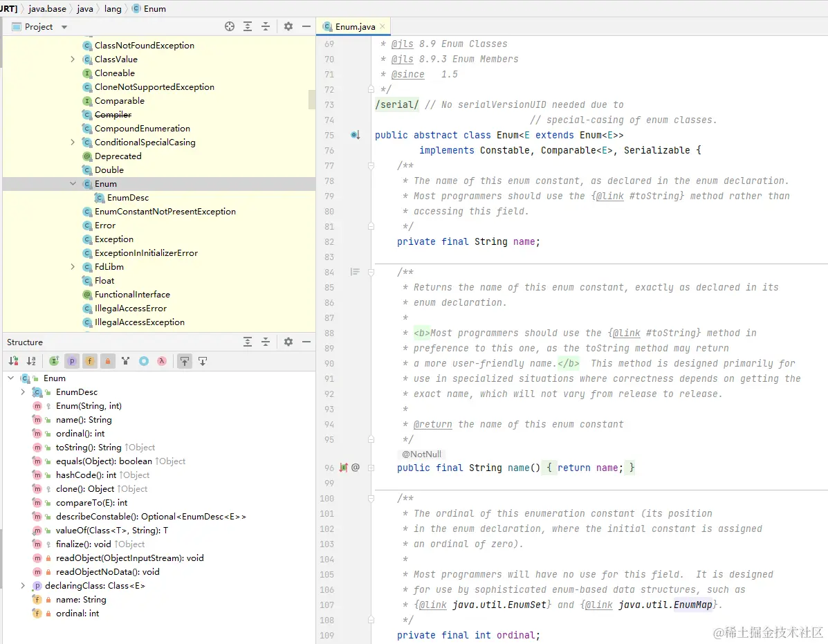828x644 pixels.
Task: Click the gutter marker icon at line 96
Action: (x=344, y=468)
